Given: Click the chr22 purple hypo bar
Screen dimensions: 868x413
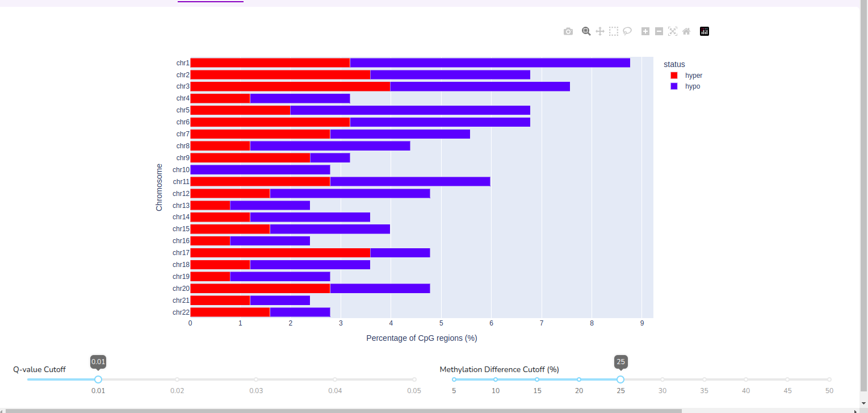Looking at the screenshot, I should [300, 312].
